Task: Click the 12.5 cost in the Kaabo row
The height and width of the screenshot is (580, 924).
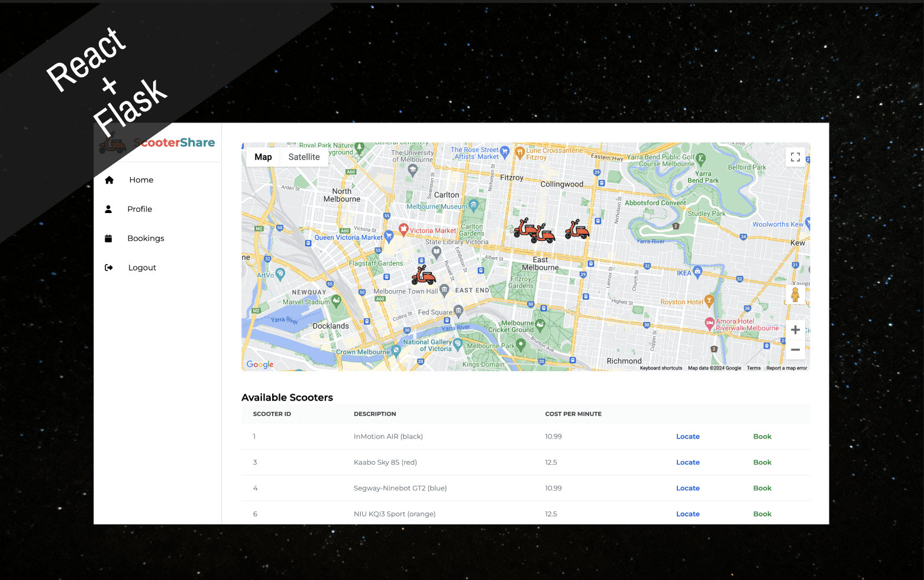Action: (551, 463)
